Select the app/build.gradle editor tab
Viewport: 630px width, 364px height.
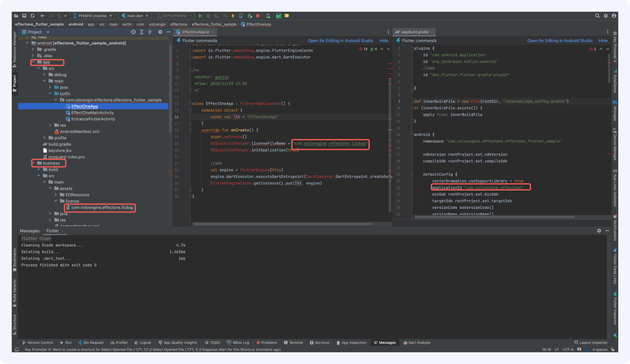(415, 32)
